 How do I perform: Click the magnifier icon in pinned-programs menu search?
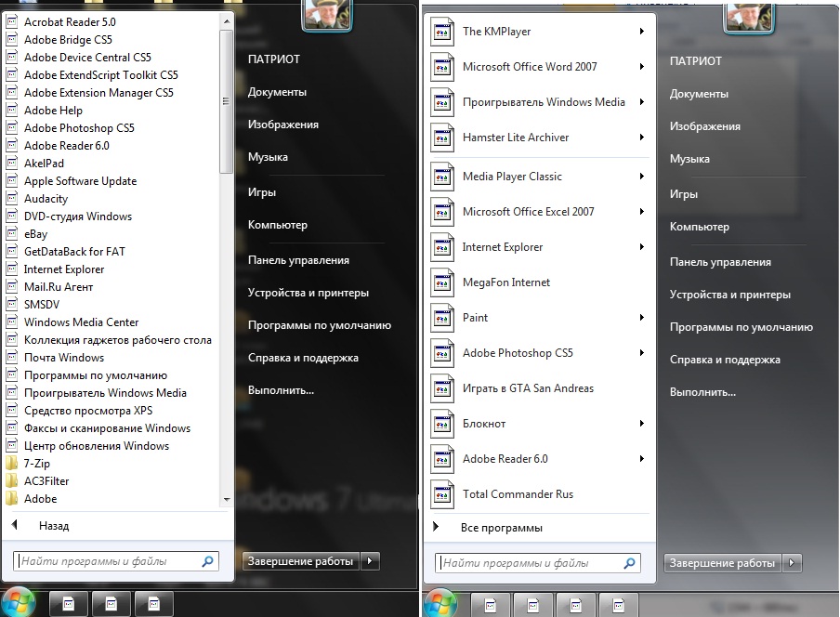point(629,563)
